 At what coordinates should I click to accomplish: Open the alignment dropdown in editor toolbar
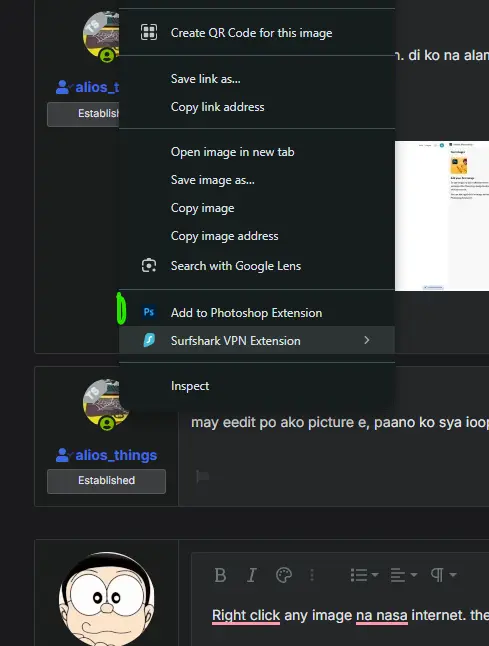tap(404, 575)
